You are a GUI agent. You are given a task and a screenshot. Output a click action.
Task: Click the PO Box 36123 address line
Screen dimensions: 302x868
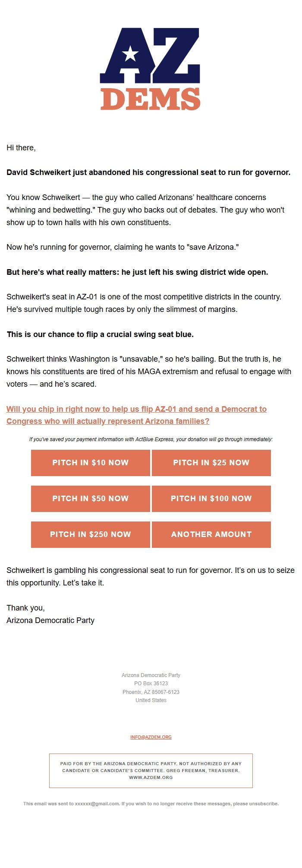[x=151, y=684]
